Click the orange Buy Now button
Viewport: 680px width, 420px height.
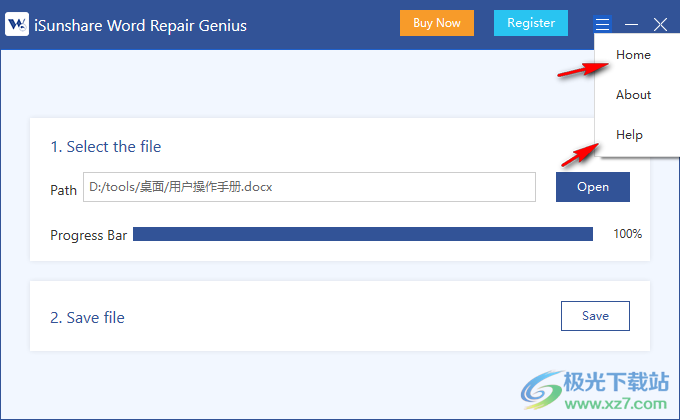click(x=437, y=23)
